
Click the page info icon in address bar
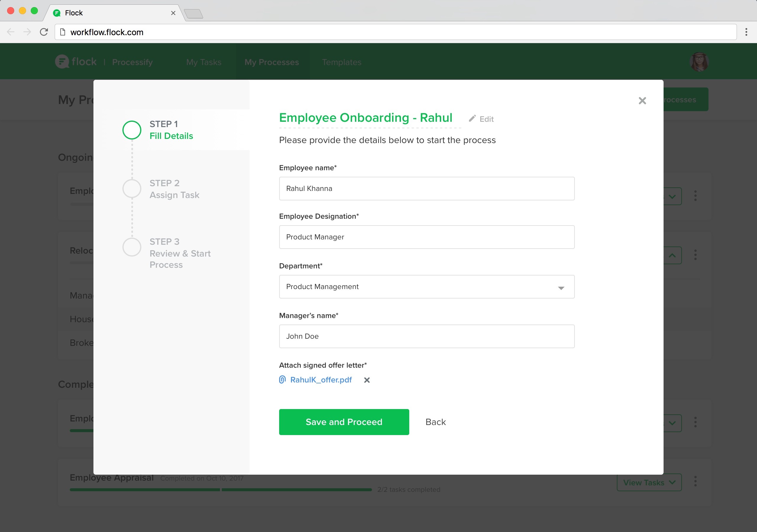(63, 32)
